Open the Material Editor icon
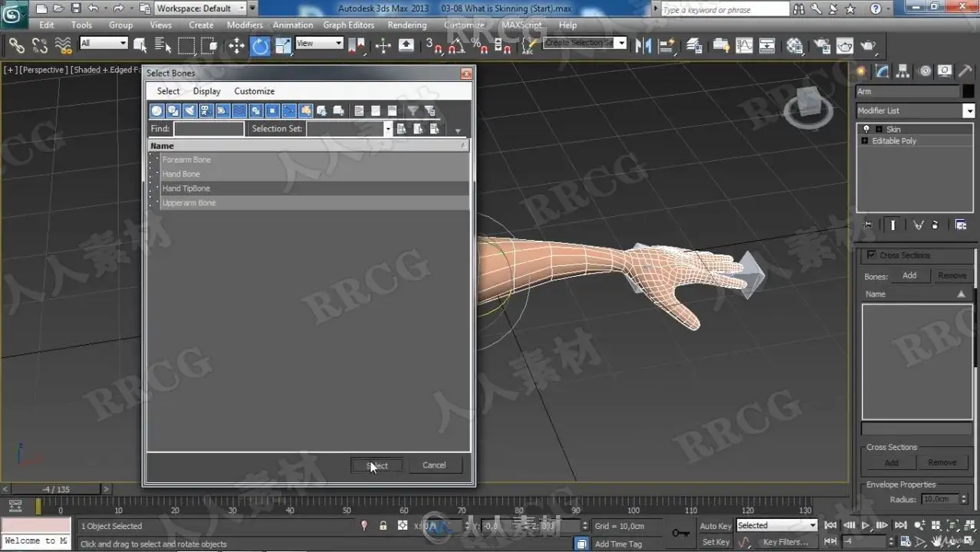The width and height of the screenshot is (980, 552). point(794,46)
